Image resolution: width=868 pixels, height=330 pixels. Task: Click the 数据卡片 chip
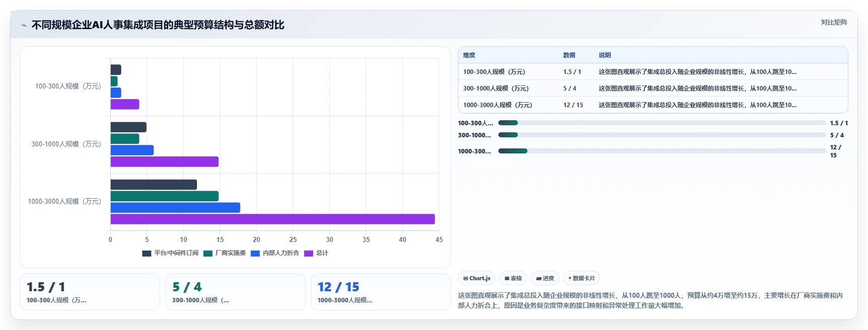(581, 278)
